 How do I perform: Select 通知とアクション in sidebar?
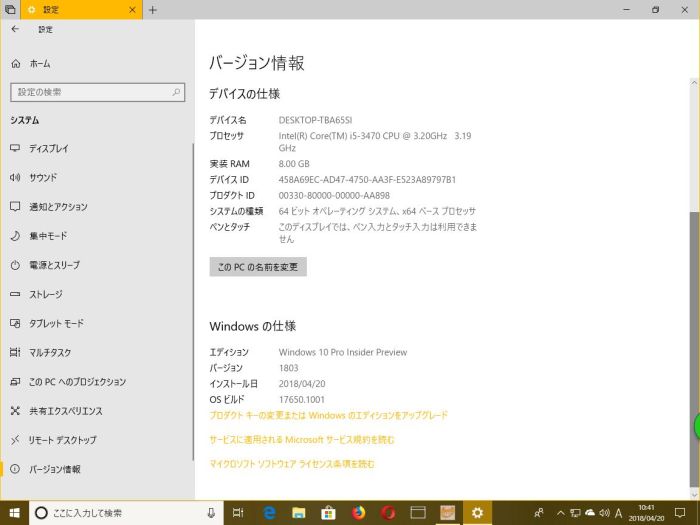[x=58, y=207]
